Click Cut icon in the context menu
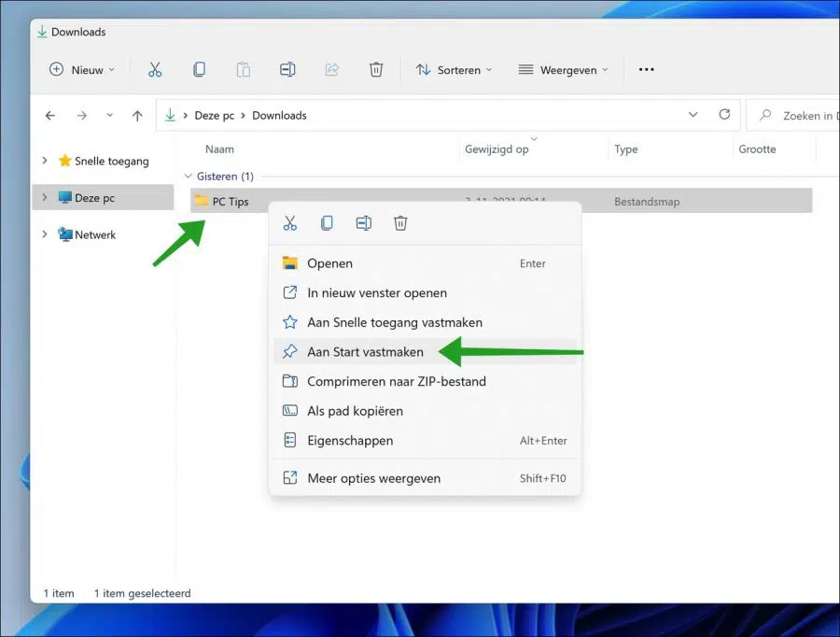 pyautogui.click(x=290, y=223)
